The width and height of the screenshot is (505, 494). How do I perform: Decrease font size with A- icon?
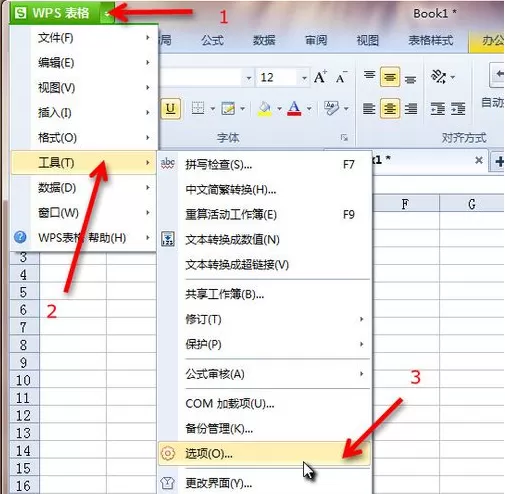(341, 78)
